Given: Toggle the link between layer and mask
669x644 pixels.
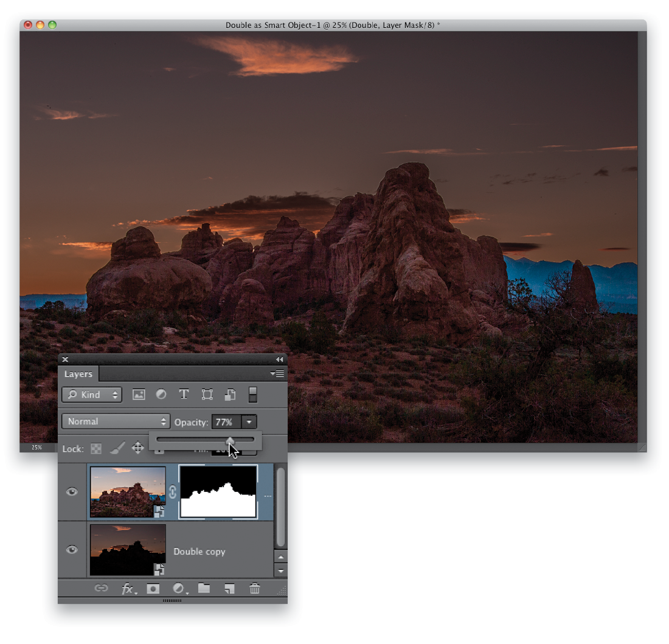Looking at the screenshot, I should 172,492.
